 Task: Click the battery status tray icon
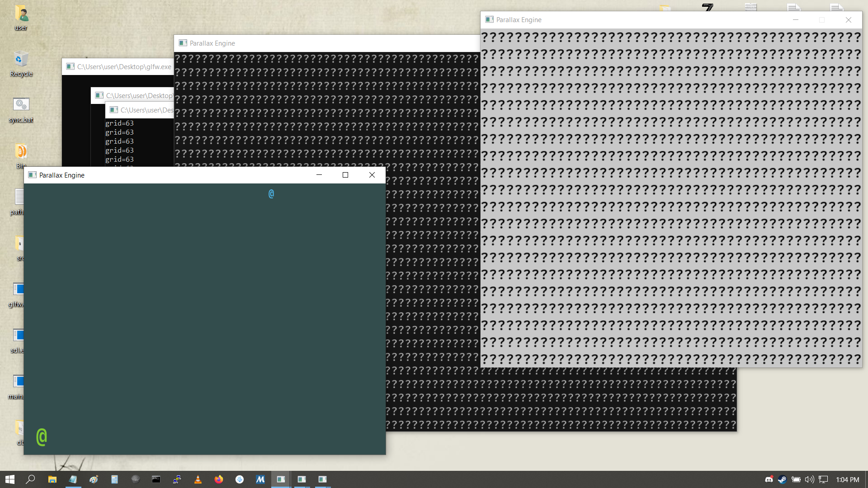pyautogui.click(x=796, y=479)
